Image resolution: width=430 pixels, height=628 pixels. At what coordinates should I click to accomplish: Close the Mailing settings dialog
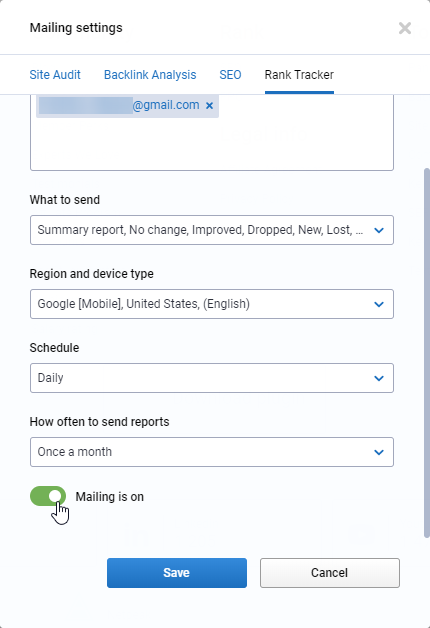tap(405, 28)
